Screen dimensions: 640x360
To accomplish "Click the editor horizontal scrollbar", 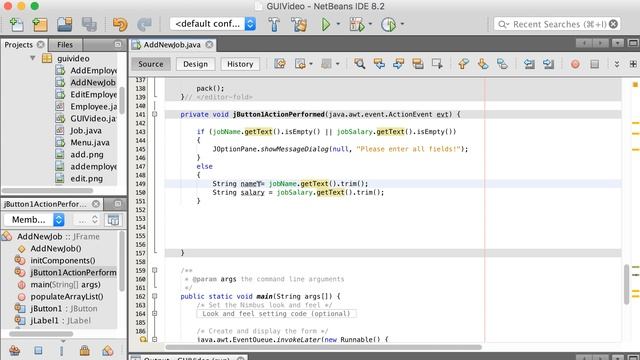I will (x=323, y=347).
